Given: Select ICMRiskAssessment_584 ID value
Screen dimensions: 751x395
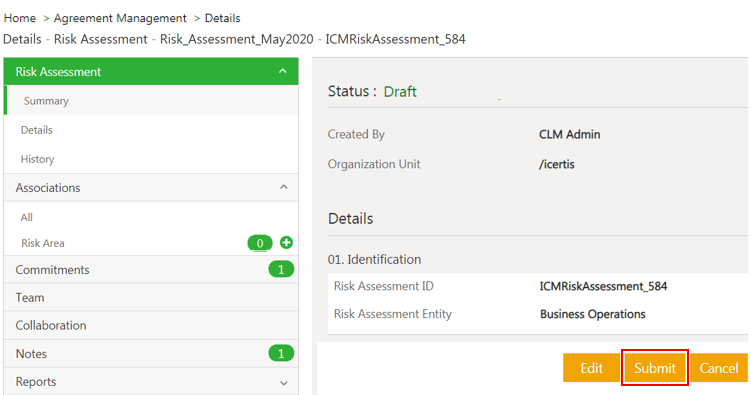Looking at the screenshot, I should [603, 286].
